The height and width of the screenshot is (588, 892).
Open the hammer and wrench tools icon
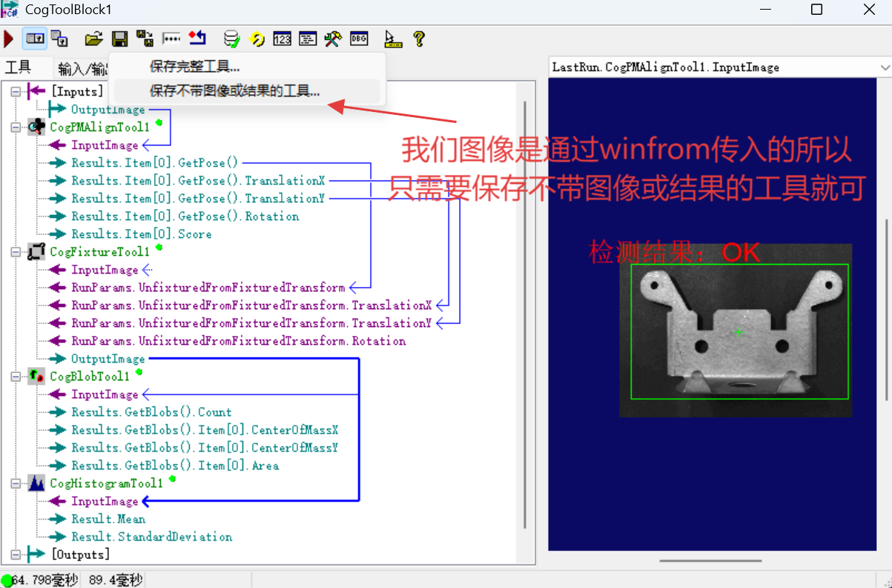[333, 39]
